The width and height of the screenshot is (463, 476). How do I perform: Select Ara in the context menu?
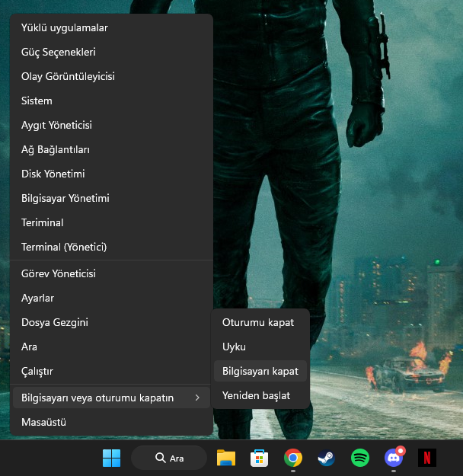tap(111, 347)
